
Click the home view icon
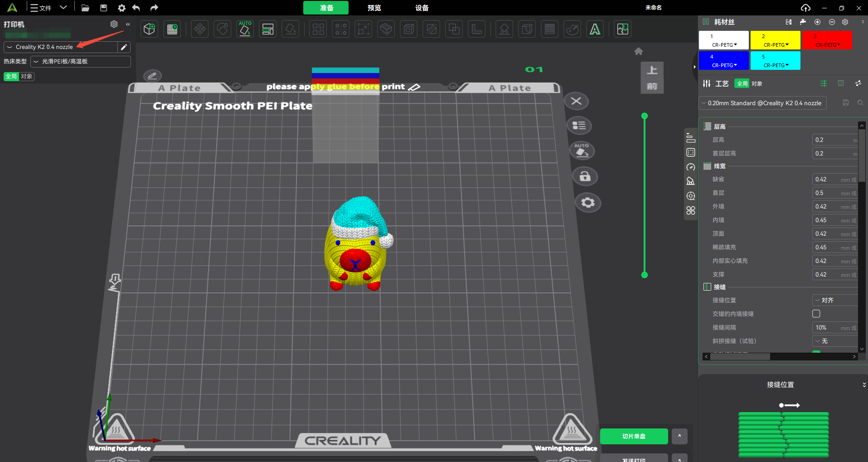coord(639,51)
